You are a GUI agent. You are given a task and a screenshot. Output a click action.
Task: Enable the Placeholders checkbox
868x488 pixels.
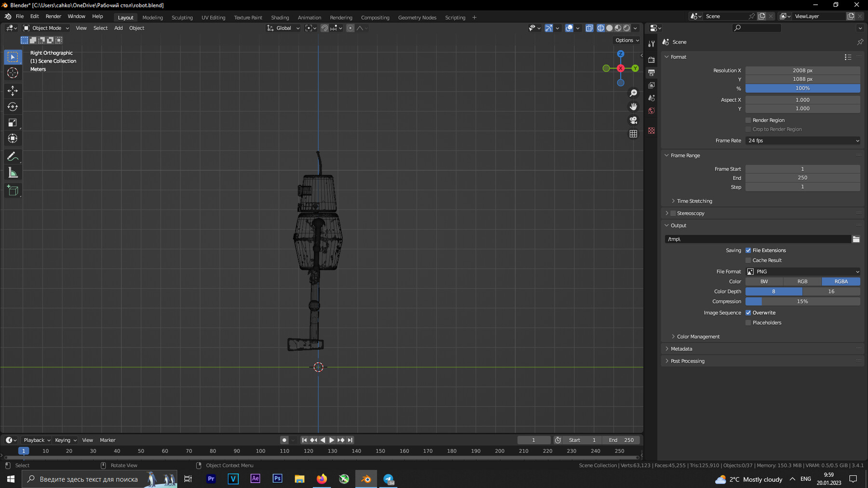pyautogui.click(x=748, y=323)
